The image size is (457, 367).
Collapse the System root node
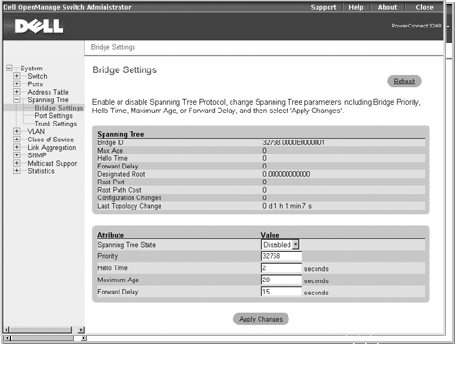tap(9, 68)
